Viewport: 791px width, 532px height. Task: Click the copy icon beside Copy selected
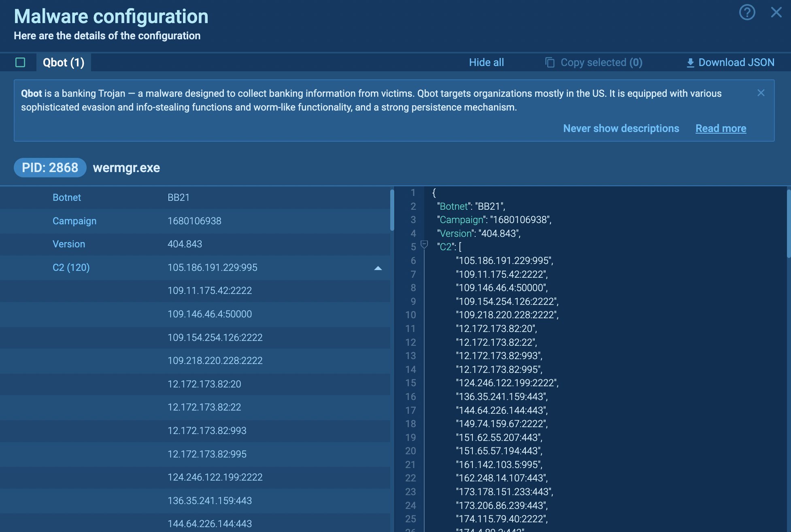[x=550, y=62]
